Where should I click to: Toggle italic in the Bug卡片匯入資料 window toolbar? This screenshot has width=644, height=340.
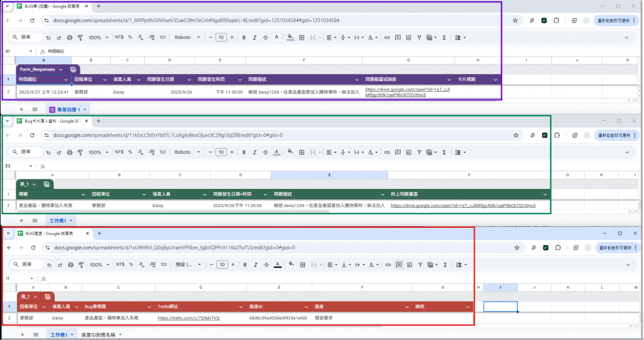click(255, 152)
